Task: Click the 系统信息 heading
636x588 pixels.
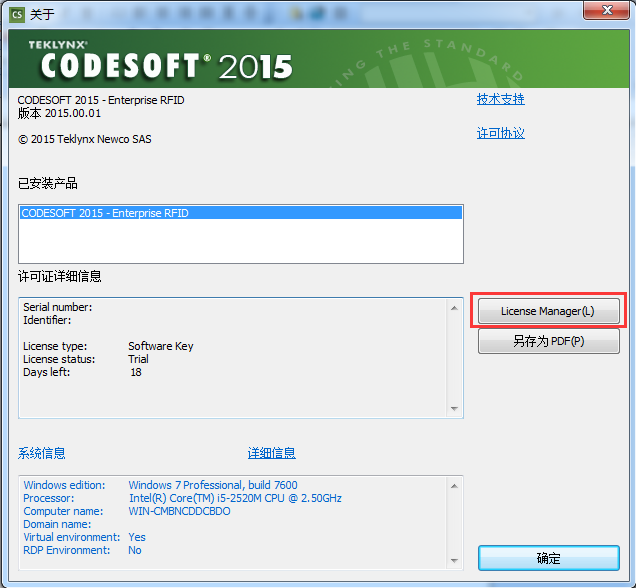Action: (x=41, y=453)
